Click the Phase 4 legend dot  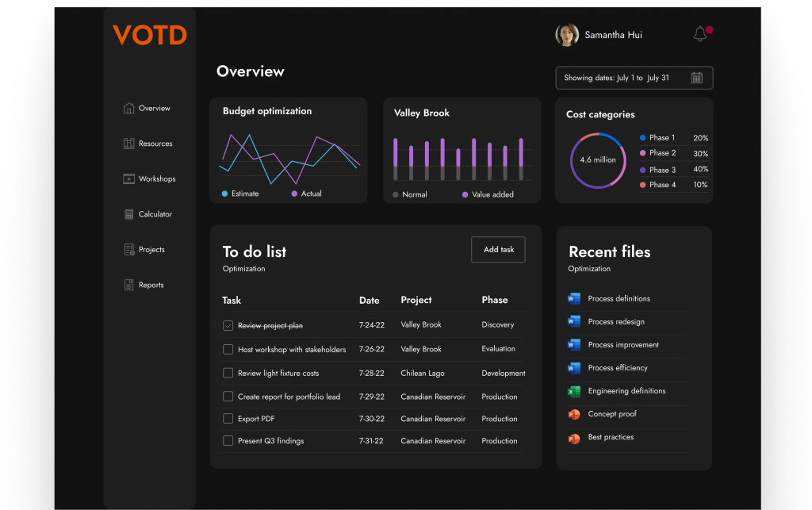[642, 185]
